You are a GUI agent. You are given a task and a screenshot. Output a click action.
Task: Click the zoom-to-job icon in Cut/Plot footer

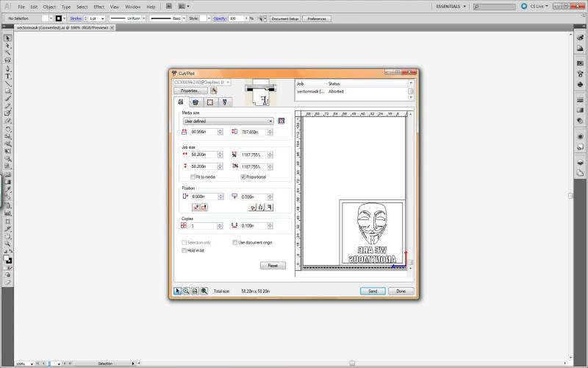(x=204, y=291)
